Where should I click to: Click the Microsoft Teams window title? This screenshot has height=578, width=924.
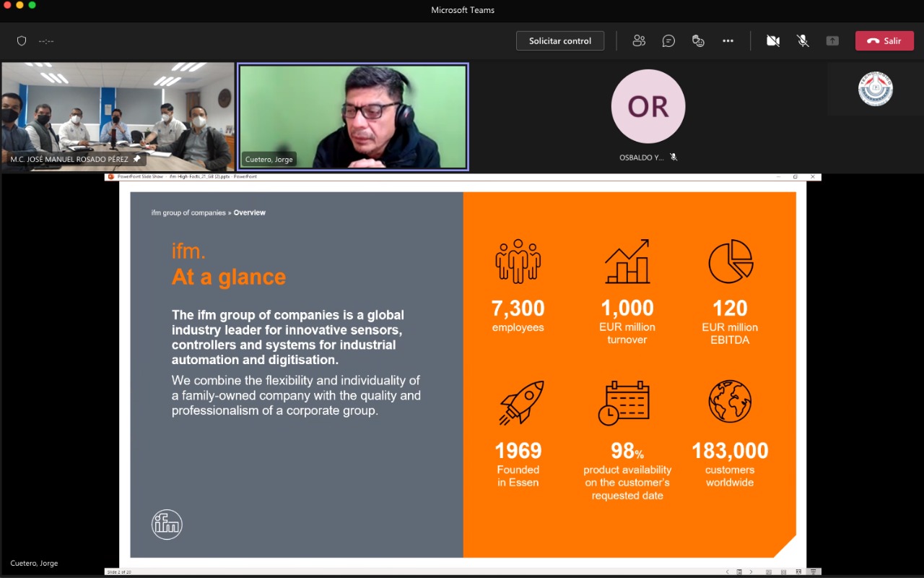462,10
